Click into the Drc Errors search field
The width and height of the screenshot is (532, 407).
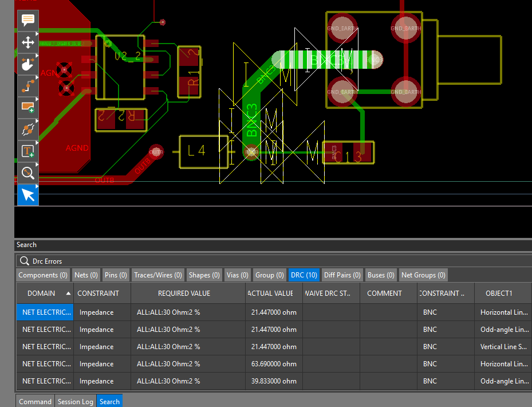[x=275, y=261]
